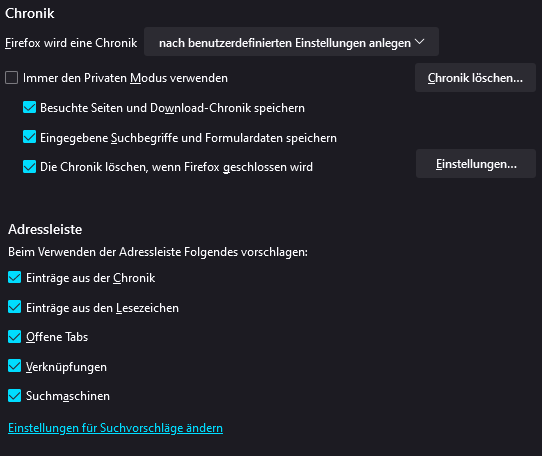Uncheck 'Besuchte Seiten und Download-Chronik speichern' checkbox
Image resolution: width=542 pixels, height=456 pixels.
point(29,107)
